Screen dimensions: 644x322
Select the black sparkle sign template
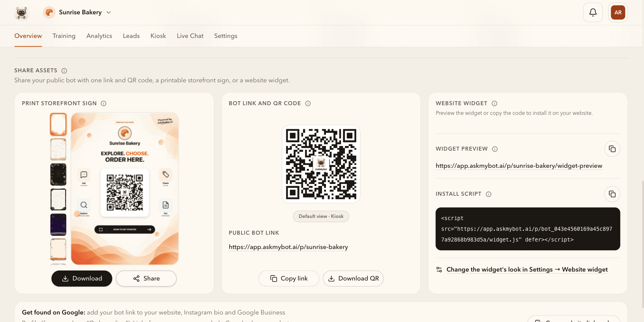[58, 174]
